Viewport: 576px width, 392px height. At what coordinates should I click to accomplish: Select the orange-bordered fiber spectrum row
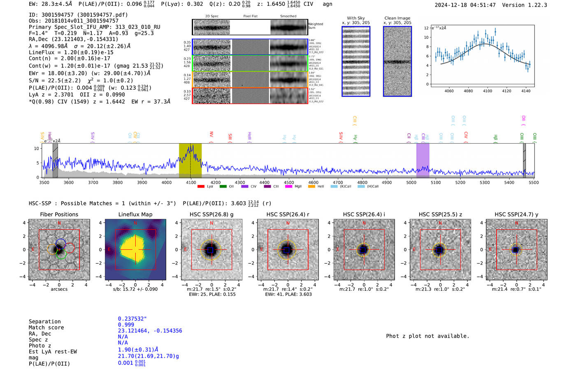pos(250,79)
